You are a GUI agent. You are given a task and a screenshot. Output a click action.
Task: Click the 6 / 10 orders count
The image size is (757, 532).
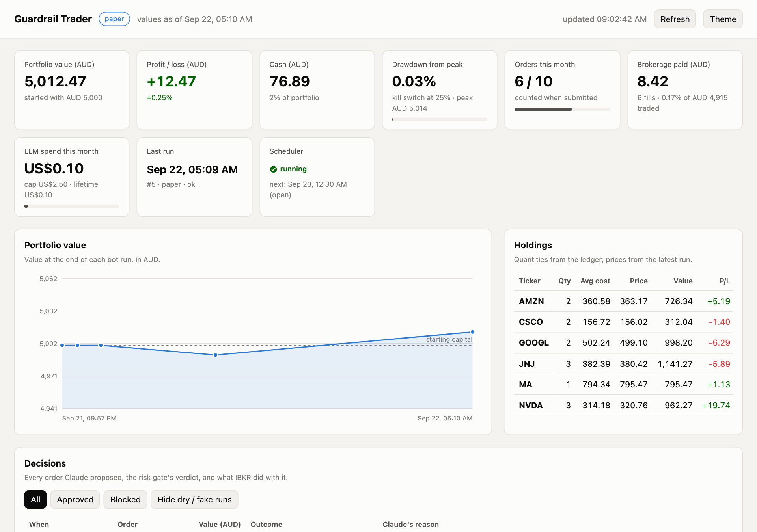click(x=533, y=82)
